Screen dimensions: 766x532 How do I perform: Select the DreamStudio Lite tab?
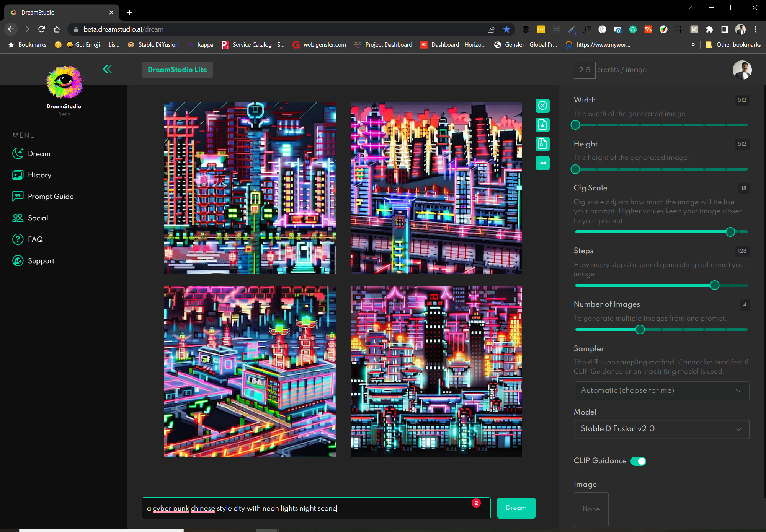coord(178,70)
